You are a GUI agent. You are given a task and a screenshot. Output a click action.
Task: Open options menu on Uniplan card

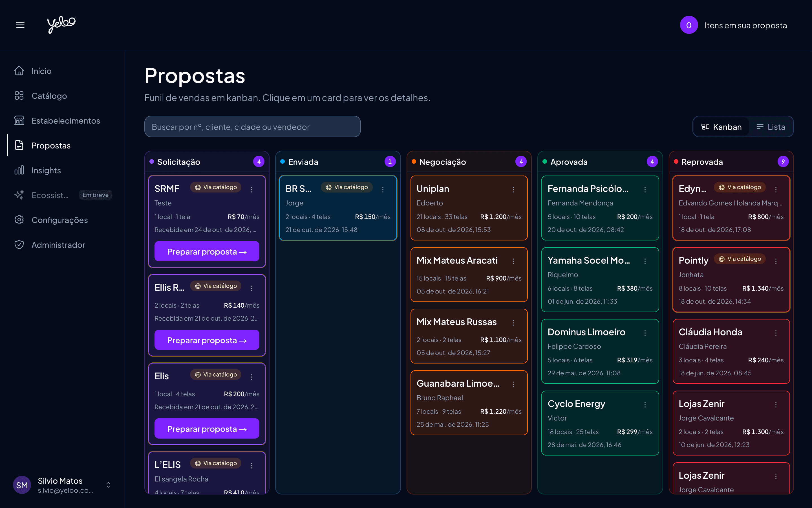point(513,189)
